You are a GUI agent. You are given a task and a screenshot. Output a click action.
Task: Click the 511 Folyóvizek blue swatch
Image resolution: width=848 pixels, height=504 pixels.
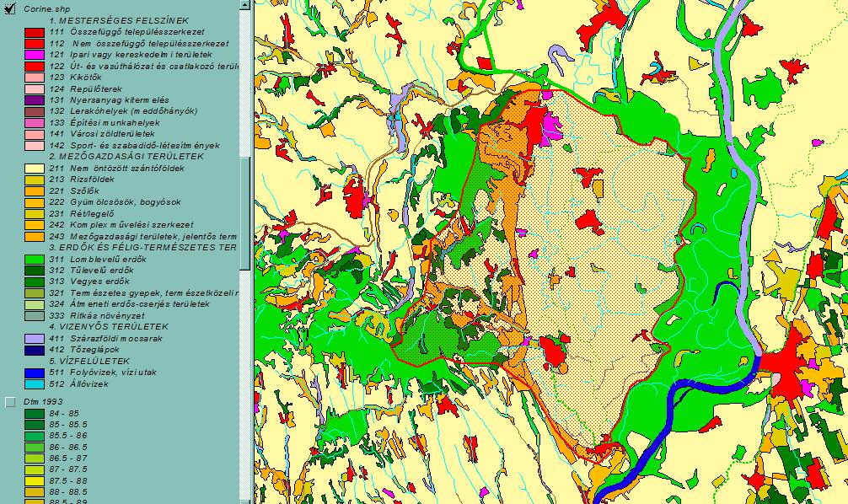34,373
